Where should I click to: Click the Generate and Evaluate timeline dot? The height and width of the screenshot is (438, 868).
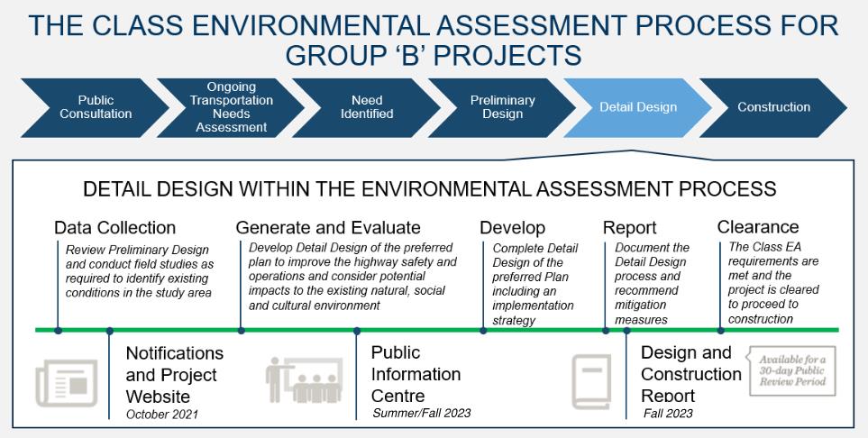(242, 331)
